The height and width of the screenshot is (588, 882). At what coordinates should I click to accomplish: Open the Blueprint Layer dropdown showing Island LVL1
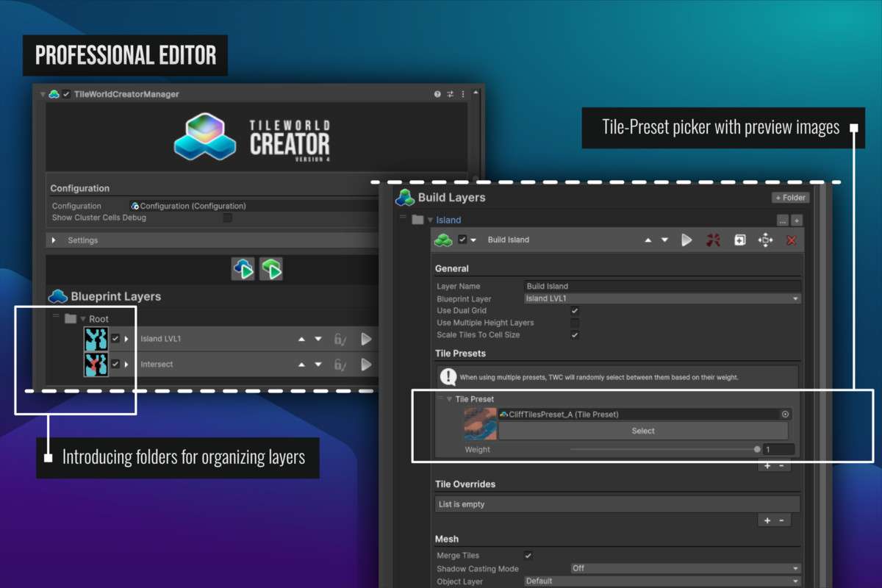[x=662, y=299]
